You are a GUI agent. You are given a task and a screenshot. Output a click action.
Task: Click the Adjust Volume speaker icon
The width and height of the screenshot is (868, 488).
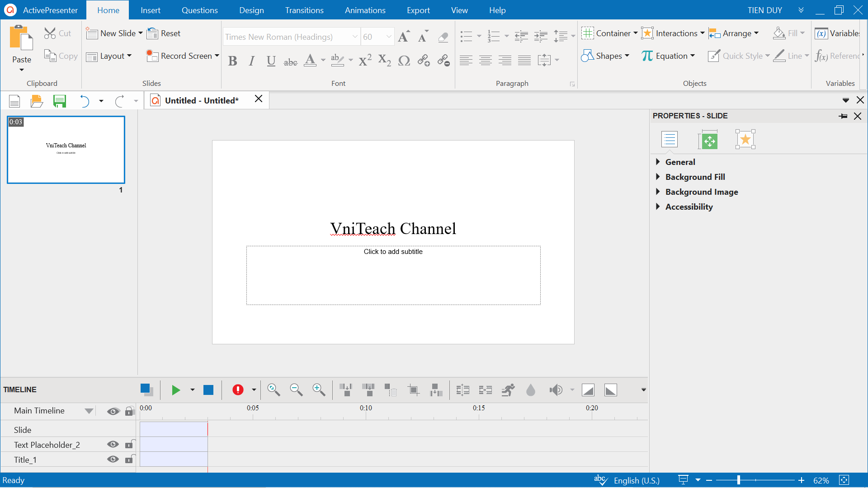(556, 390)
